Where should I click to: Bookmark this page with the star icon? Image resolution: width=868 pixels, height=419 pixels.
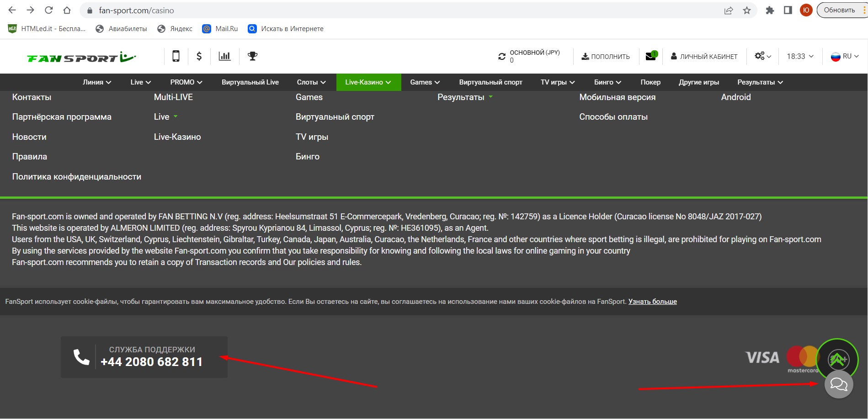click(747, 10)
